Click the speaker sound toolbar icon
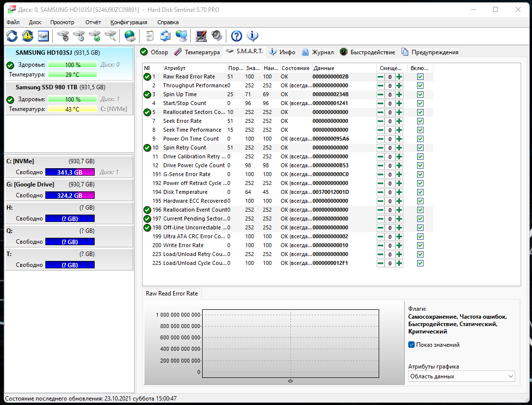This screenshot has width=532, height=405. (x=216, y=36)
